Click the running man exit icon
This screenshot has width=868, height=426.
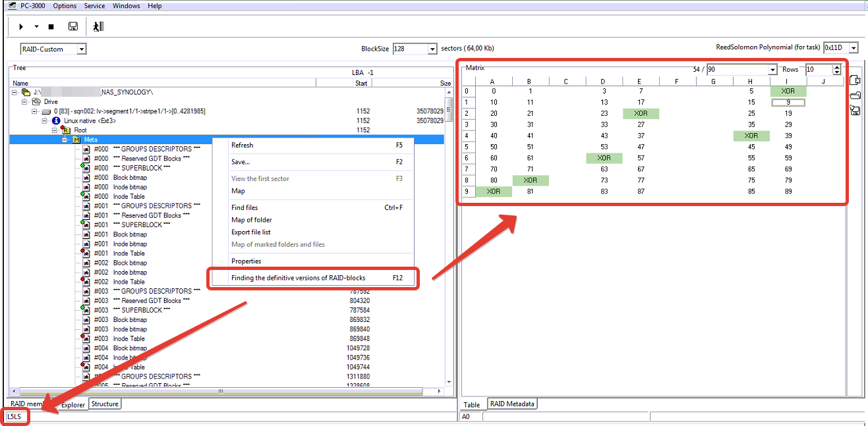(x=99, y=27)
